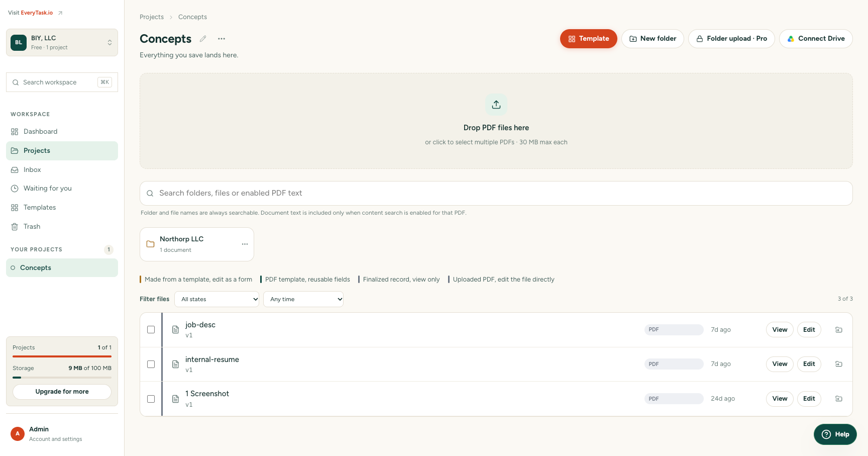Click the move-to-folder icon for internal-resume
The image size is (868, 456).
(838, 364)
